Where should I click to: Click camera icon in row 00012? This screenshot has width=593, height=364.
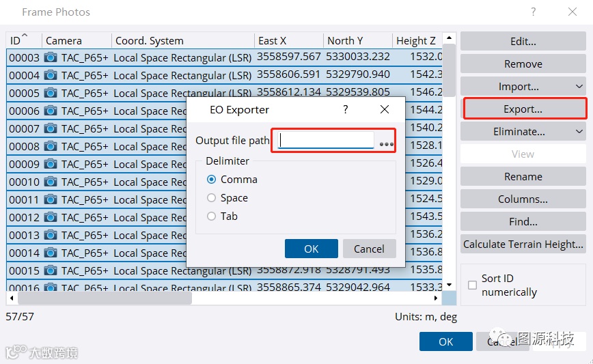[x=51, y=217]
